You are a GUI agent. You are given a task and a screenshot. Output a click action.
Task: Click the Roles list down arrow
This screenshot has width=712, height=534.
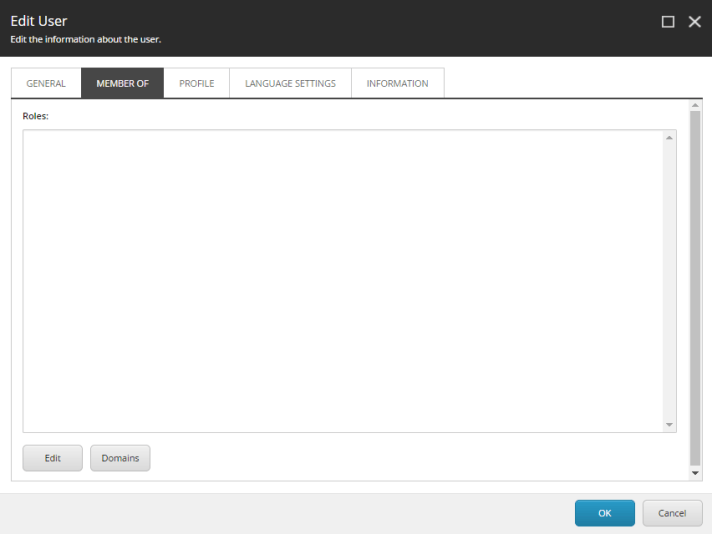pyautogui.click(x=670, y=425)
